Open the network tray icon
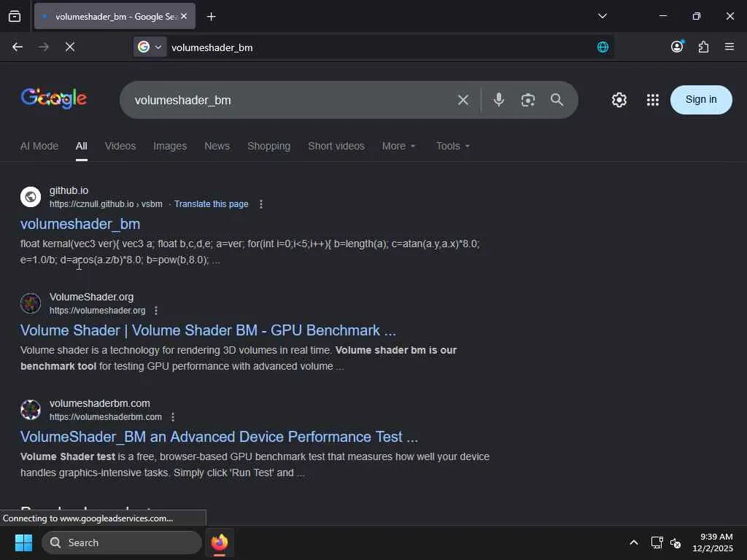Screen dimensions: 747x560 click(657, 542)
